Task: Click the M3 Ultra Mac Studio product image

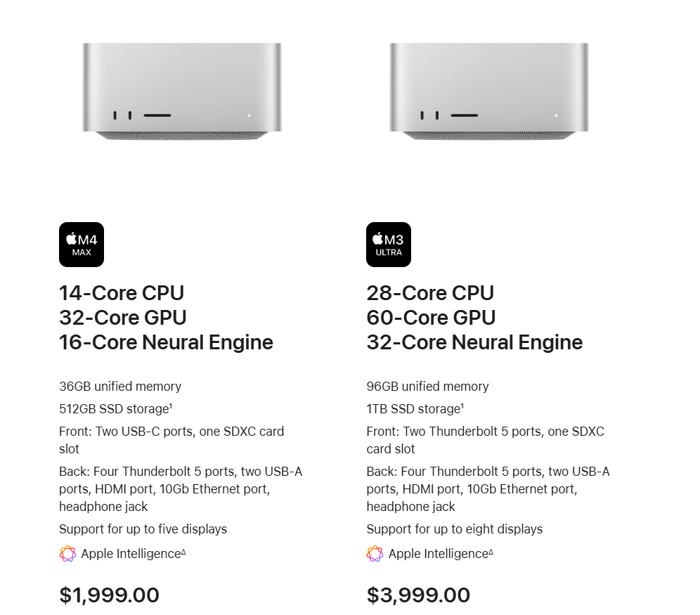Action: (x=489, y=91)
